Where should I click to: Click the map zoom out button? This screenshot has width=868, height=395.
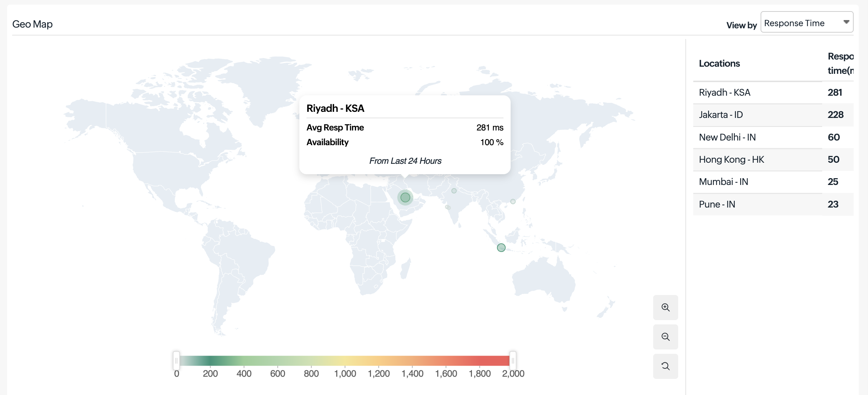tap(665, 337)
